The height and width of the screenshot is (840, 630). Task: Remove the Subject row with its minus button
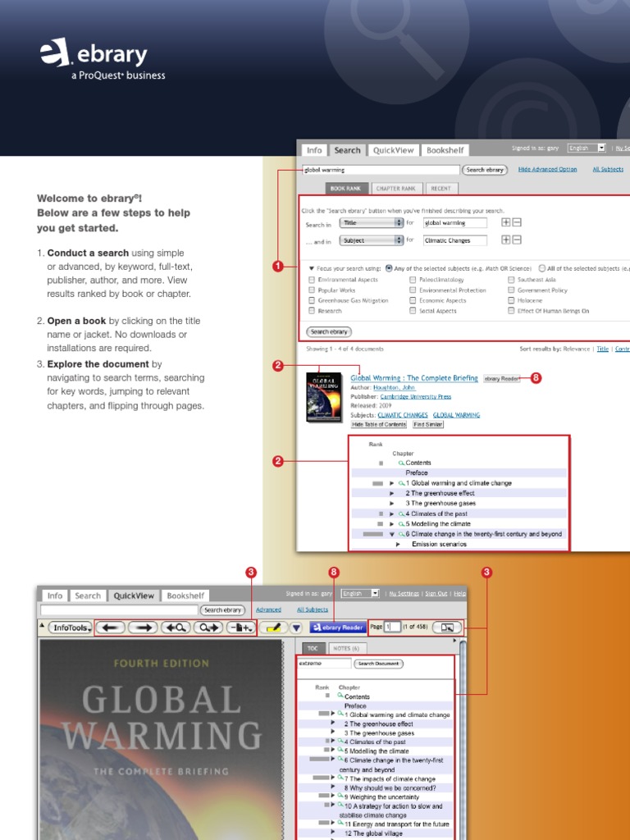click(517, 240)
